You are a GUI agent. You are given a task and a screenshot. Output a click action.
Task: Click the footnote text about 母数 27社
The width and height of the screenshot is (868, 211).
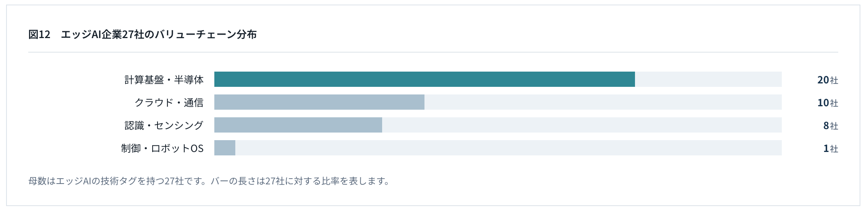pos(209,181)
